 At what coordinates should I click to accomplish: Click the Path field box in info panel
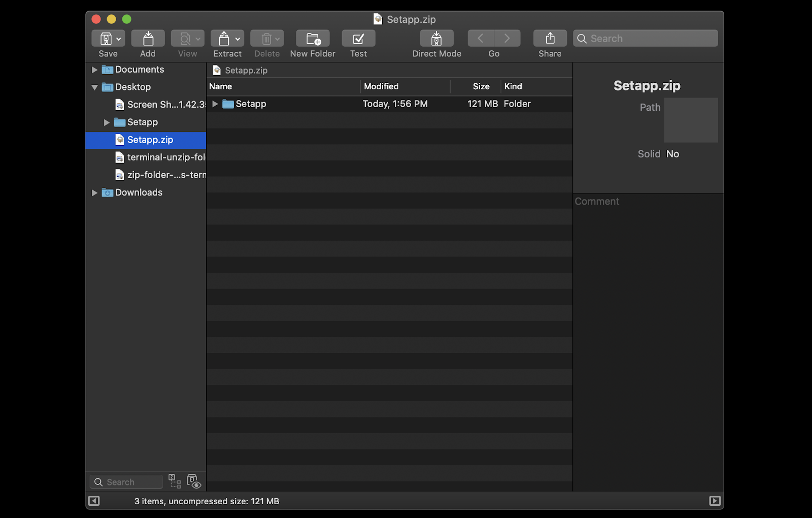tap(691, 120)
